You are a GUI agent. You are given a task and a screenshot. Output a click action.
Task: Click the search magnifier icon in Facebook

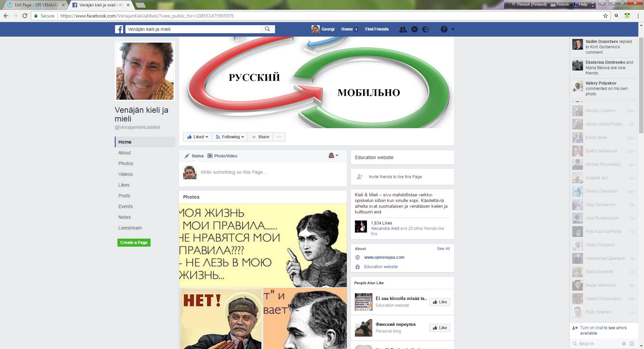[267, 29]
